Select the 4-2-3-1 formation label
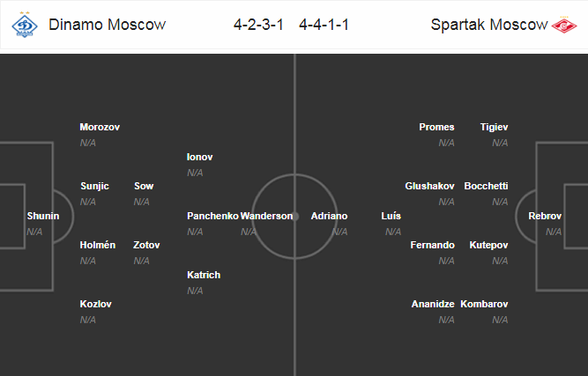 (x=259, y=25)
